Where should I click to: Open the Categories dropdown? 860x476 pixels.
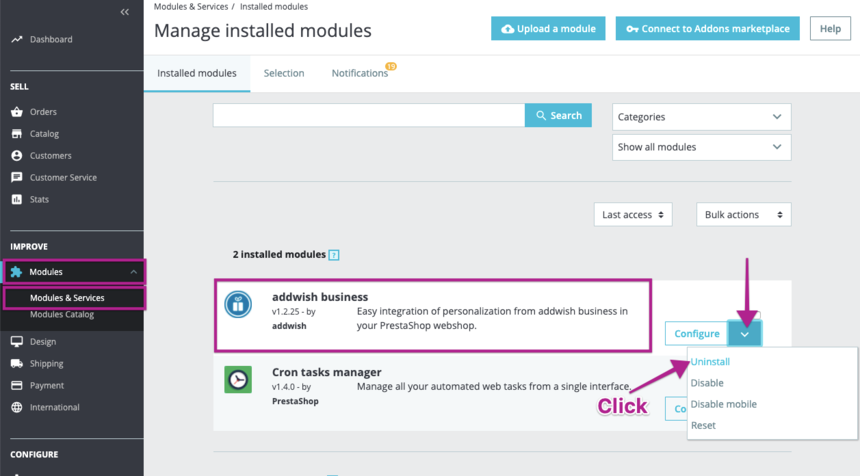pos(701,117)
